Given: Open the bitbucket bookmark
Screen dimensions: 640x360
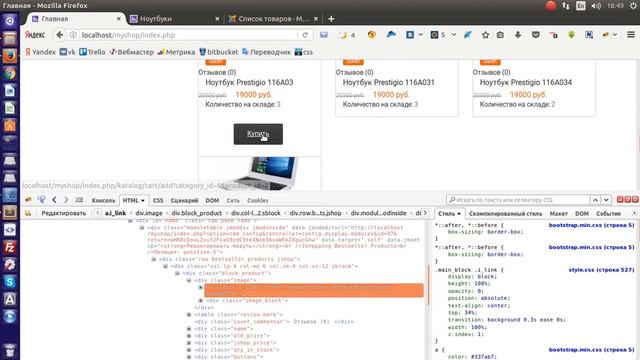Looking at the screenshot, I should tap(218, 52).
